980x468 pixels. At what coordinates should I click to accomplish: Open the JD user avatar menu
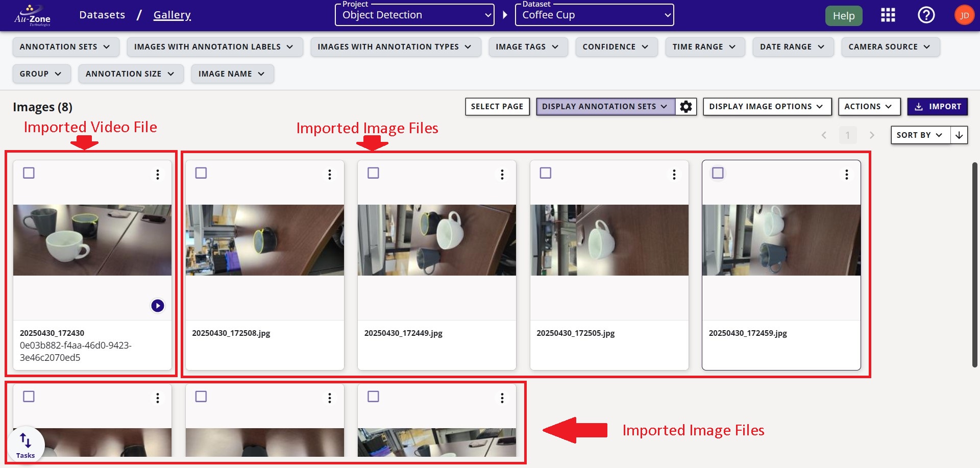coord(964,15)
